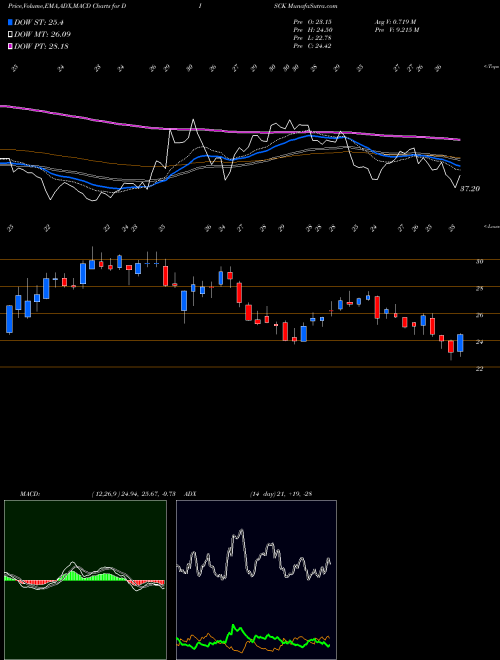The image size is (500, 660).
Task: Click inside the ADX indicator panel
Action: pyautogui.click(x=256, y=580)
